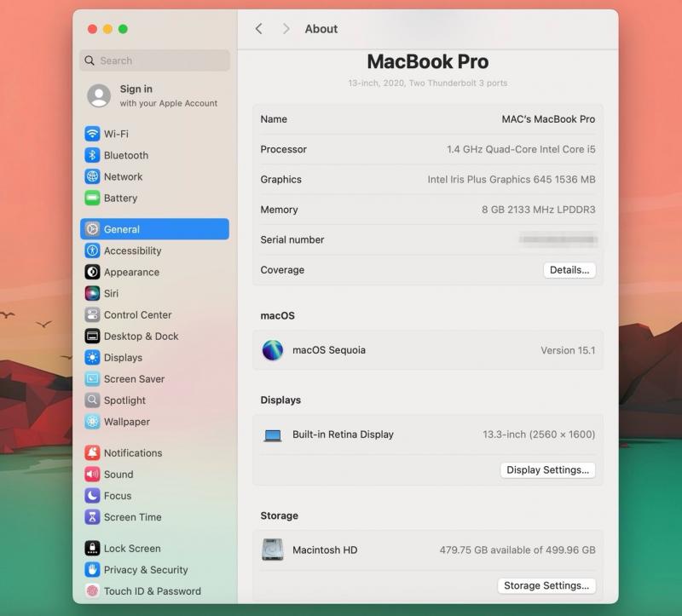The height and width of the screenshot is (616, 682).
Task: Click the Bluetooth sidebar icon
Action: click(92, 155)
